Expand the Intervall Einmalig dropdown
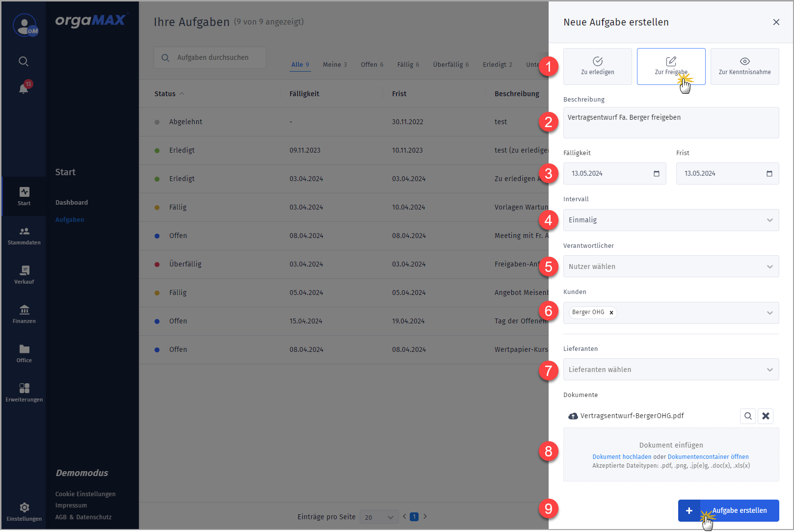Viewport: 794px width, 532px height. pos(671,220)
